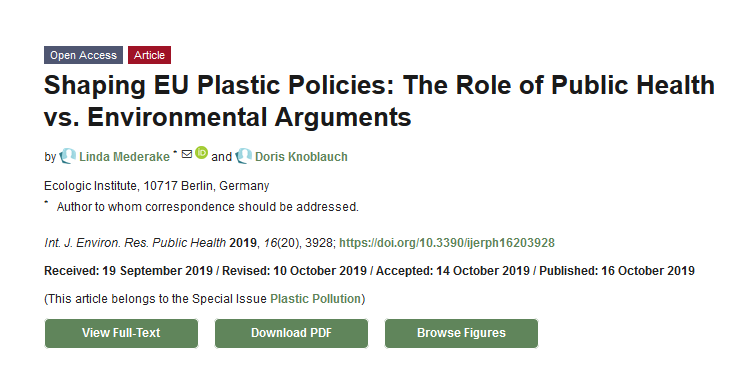Click the red Article badge

click(149, 55)
